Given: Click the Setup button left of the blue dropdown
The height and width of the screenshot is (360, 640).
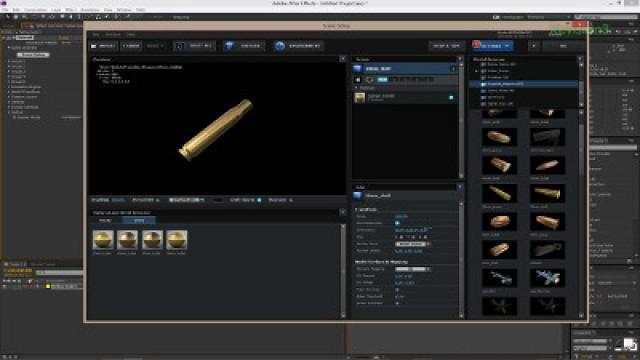Looking at the screenshot, I should 447,46.
